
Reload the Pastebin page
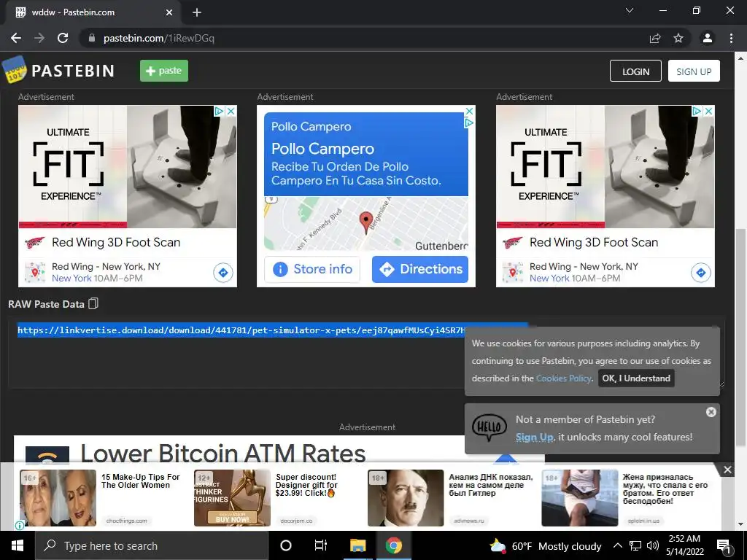(x=63, y=38)
